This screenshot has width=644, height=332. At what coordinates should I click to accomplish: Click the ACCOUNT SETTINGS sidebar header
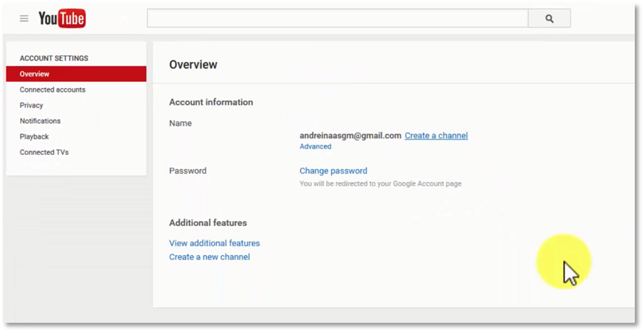[54, 58]
